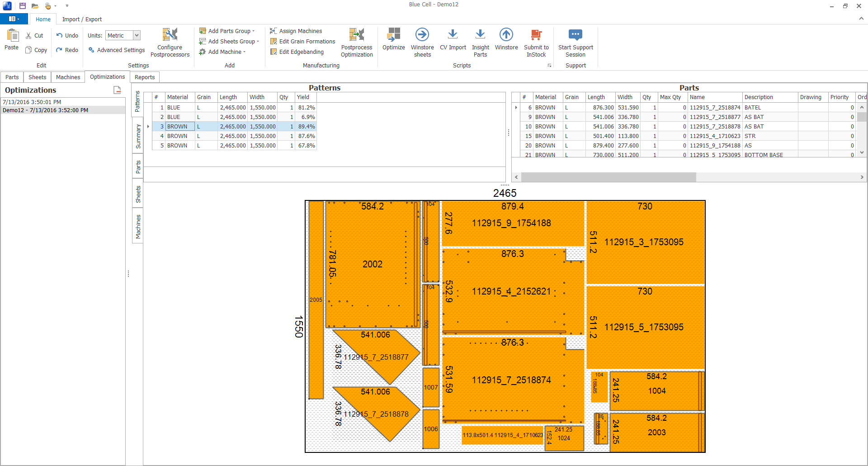Screen dimensions: 868x466
Task: Open the Units dropdown
Action: click(137, 35)
